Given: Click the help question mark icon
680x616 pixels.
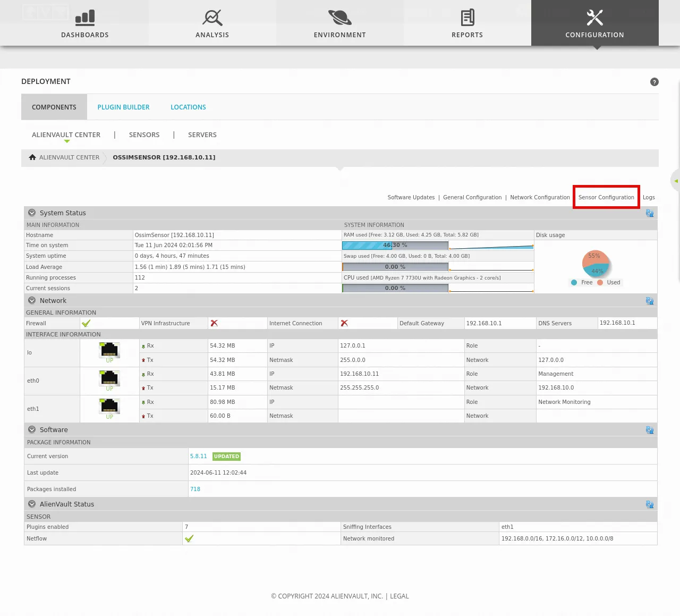Looking at the screenshot, I should click(654, 82).
